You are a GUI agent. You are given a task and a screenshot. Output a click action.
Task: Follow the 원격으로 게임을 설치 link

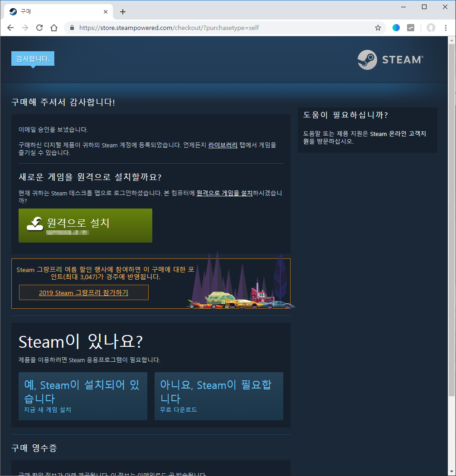(x=224, y=193)
